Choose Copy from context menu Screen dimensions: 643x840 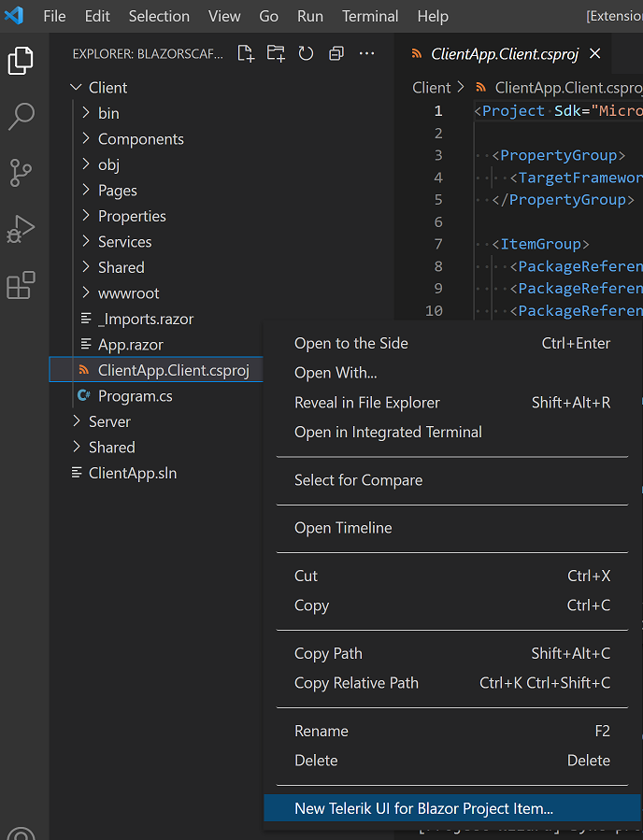pos(452,605)
